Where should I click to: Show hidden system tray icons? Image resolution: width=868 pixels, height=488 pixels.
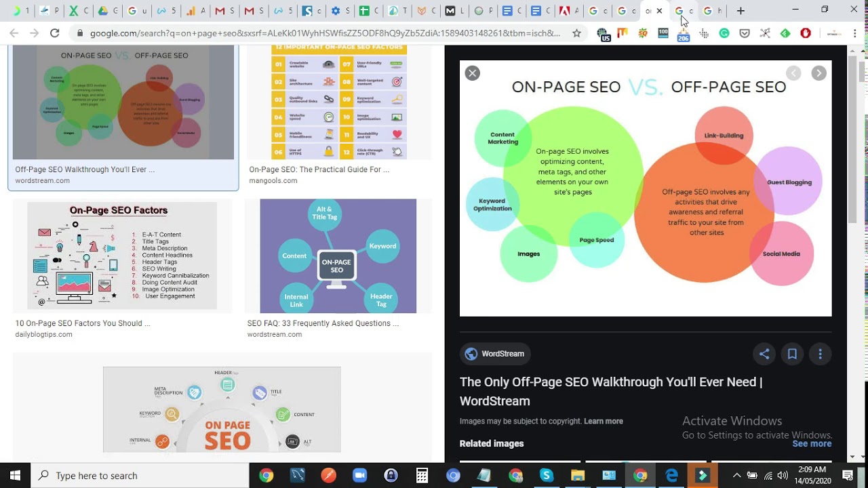click(x=736, y=475)
